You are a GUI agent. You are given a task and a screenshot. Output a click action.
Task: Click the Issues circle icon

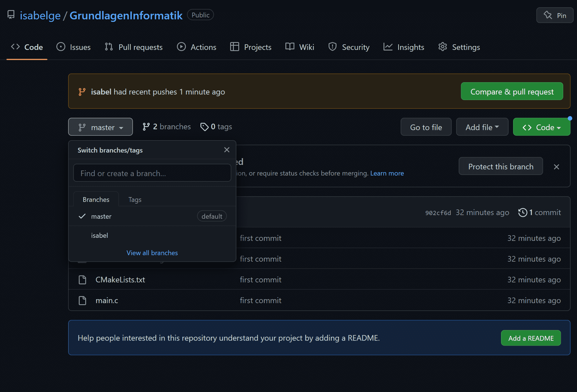coord(61,47)
